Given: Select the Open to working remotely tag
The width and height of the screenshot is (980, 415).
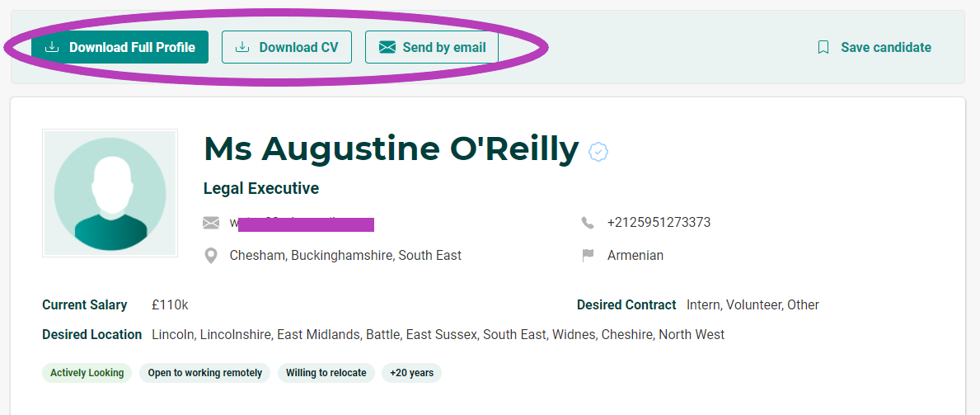Looking at the screenshot, I should coord(205,373).
